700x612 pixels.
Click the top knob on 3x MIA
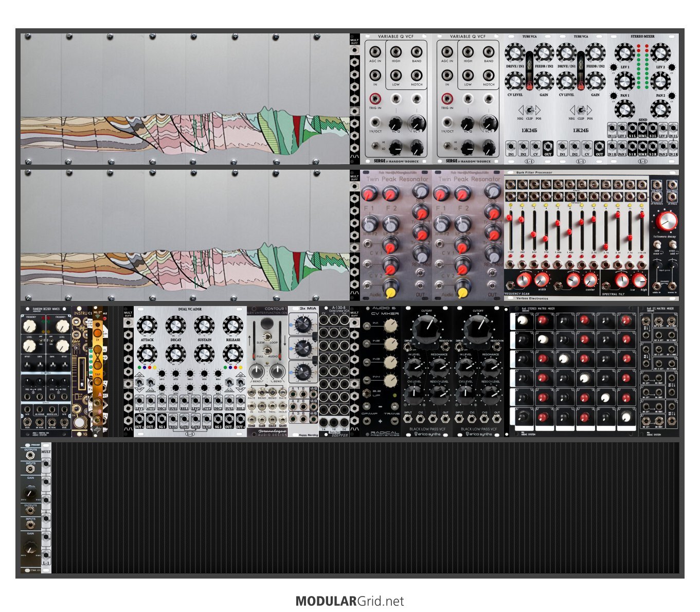[x=304, y=324]
